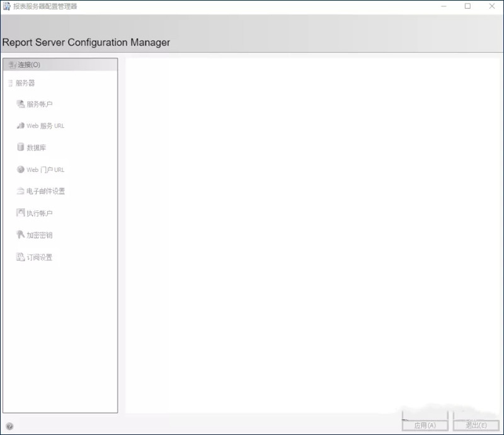This screenshot has width=504, height=435.
Task: Open the 加密密钥 encryption keys page
Action: point(39,235)
